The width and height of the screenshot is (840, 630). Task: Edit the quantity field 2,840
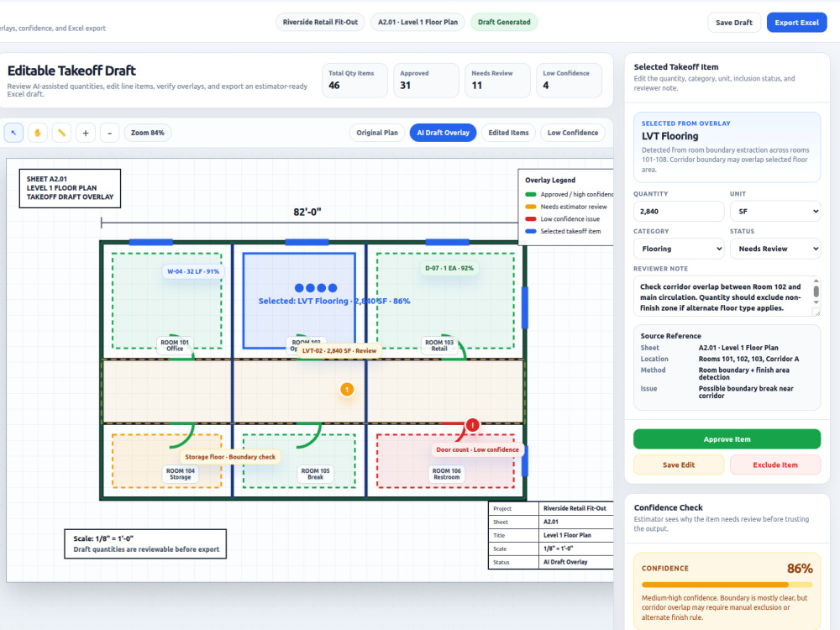coord(679,212)
